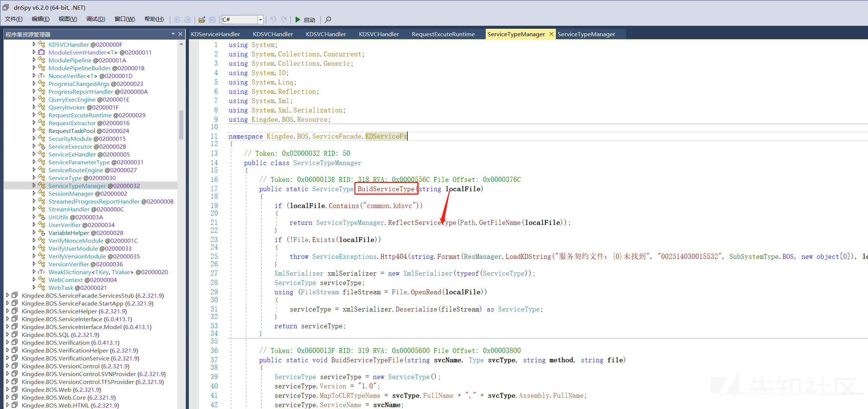Expand the ServiceTypeManager @02000032 node
This screenshot has width=868, height=409.
tap(34, 185)
